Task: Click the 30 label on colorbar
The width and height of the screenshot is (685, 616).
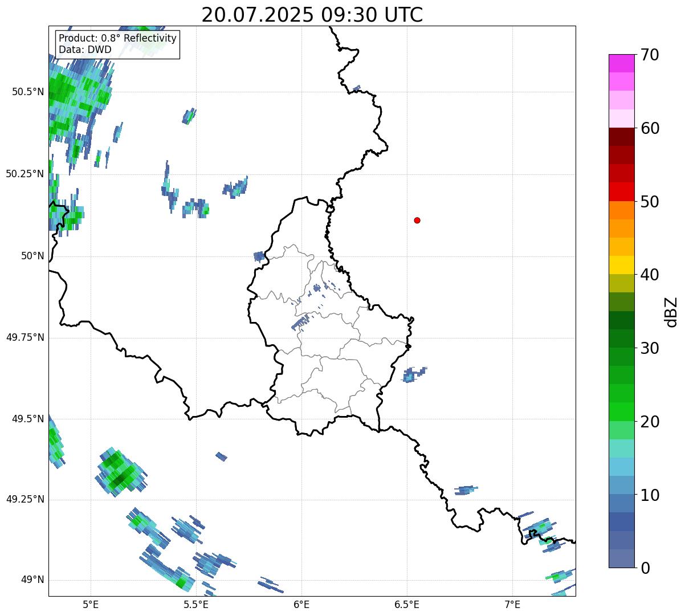Action: click(650, 348)
